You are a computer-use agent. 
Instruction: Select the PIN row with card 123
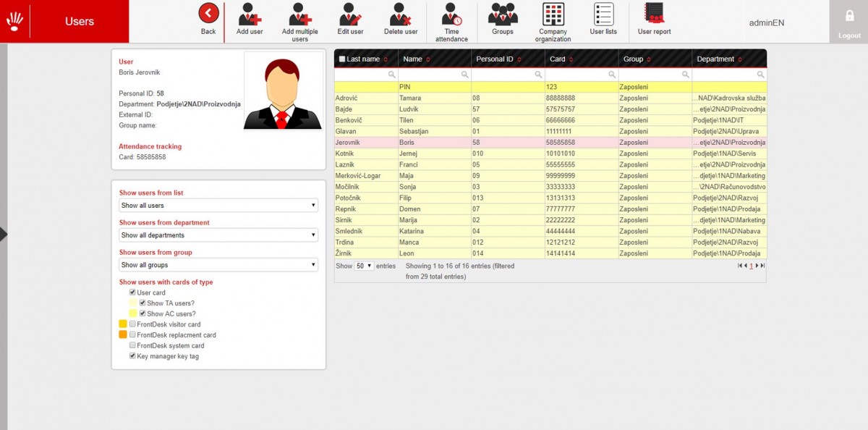(x=550, y=87)
